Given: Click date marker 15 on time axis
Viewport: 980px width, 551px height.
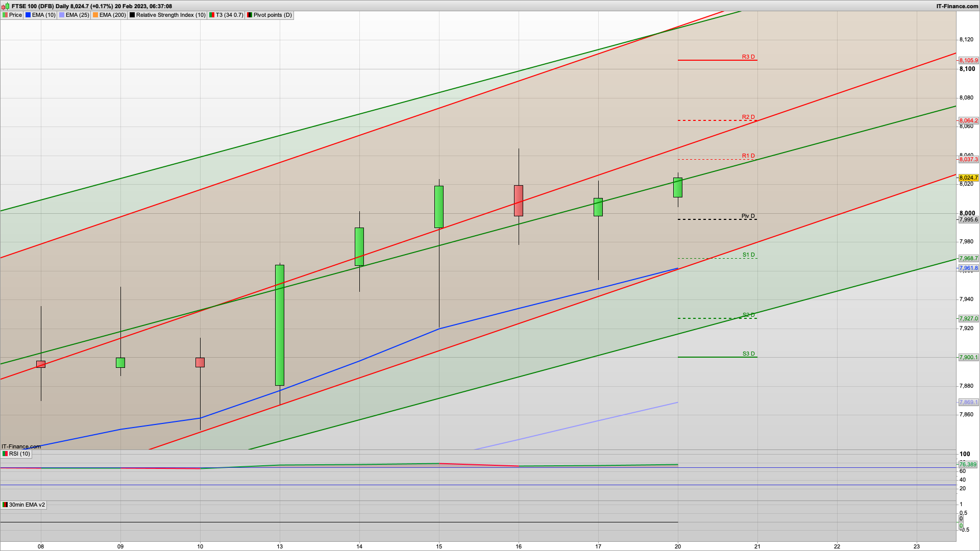Looking at the screenshot, I should [x=439, y=546].
